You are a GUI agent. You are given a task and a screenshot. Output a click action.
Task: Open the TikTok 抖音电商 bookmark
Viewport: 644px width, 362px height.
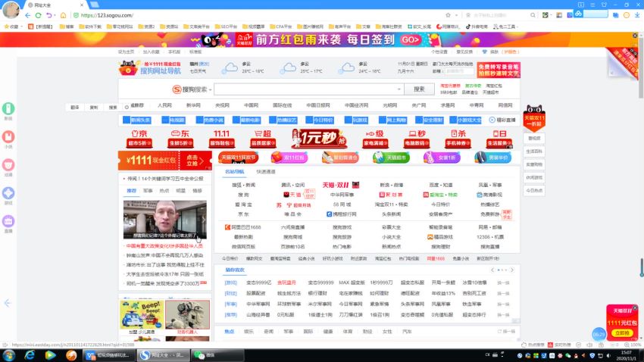point(477,27)
